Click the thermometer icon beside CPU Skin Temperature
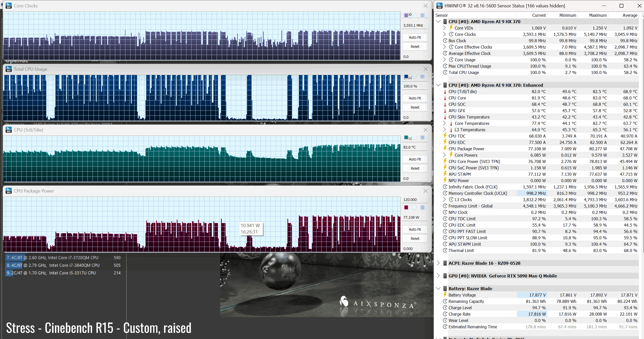The image size is (644, 339). [445, 117]
